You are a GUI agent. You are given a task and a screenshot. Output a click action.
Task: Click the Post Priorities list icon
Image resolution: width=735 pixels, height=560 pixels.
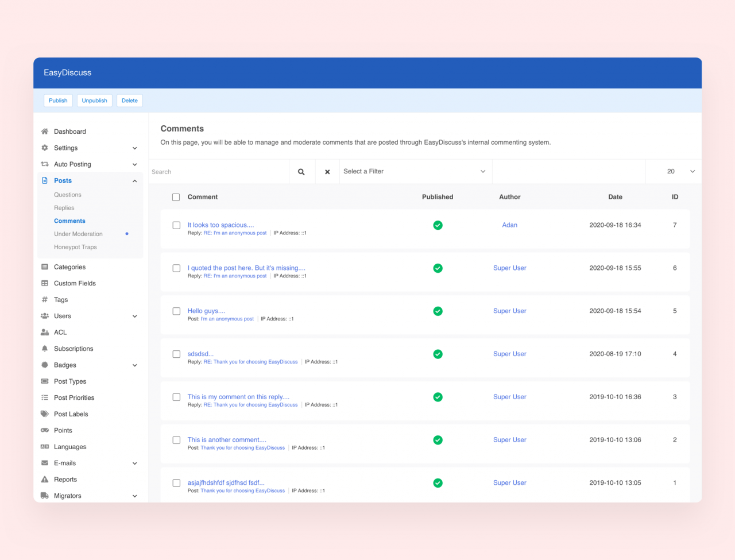[x=45, y=397]
